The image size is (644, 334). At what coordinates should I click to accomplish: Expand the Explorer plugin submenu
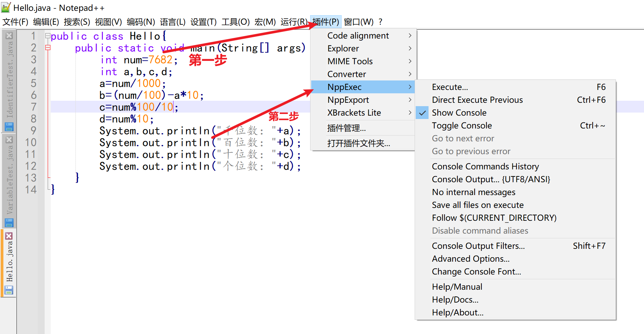[x=363, y=48]
